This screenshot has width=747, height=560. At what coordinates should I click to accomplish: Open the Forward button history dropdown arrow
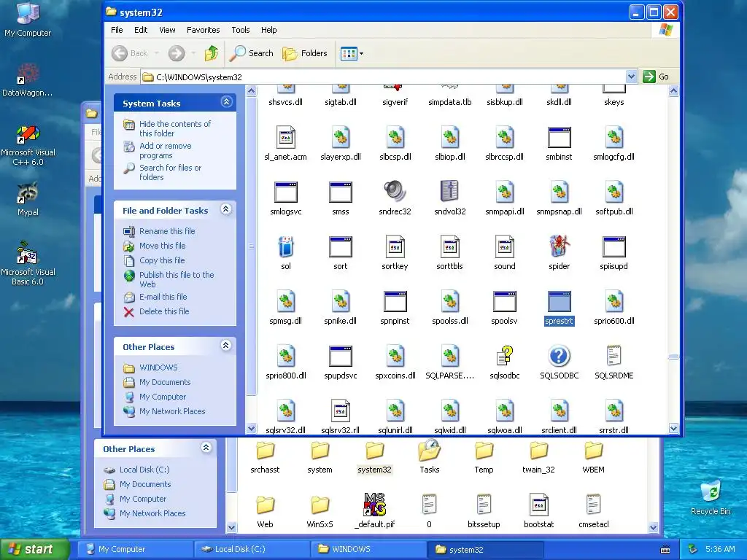pos(193,53)
